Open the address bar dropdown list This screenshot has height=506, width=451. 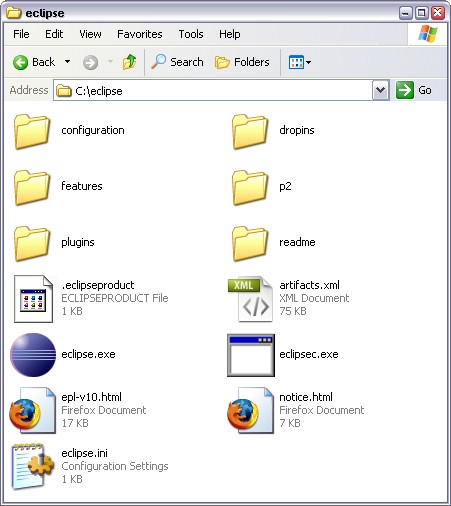tap(381, 90)
